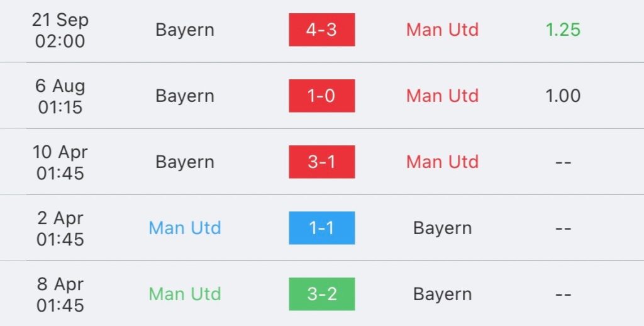The width and height of the screenshot is (644, 326).
Task: Click the green 1.25 odds value
Action: (x=563, y=30)
